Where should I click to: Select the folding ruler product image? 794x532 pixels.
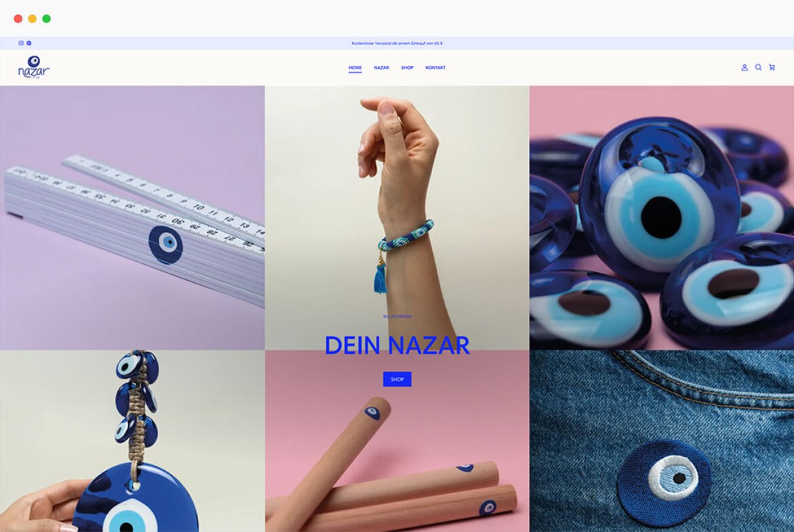[x=132, y=218]
